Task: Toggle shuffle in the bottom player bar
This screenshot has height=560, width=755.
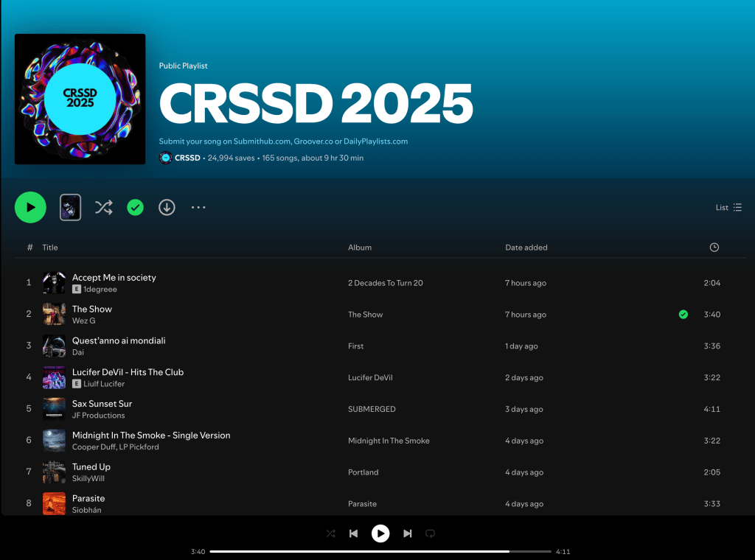Action: point(331,533)
